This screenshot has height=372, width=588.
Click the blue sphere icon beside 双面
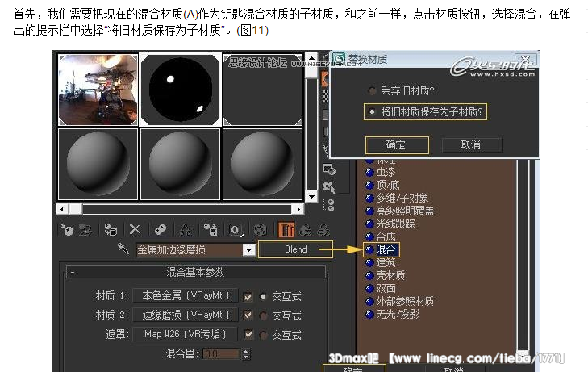(x=369, y=288)
